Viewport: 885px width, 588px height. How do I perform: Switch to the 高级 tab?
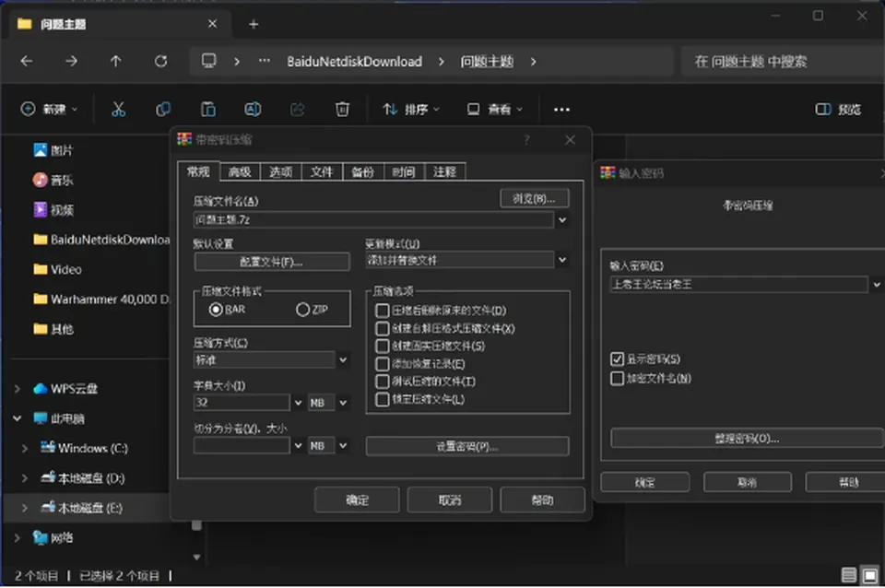tap(240, 171)
